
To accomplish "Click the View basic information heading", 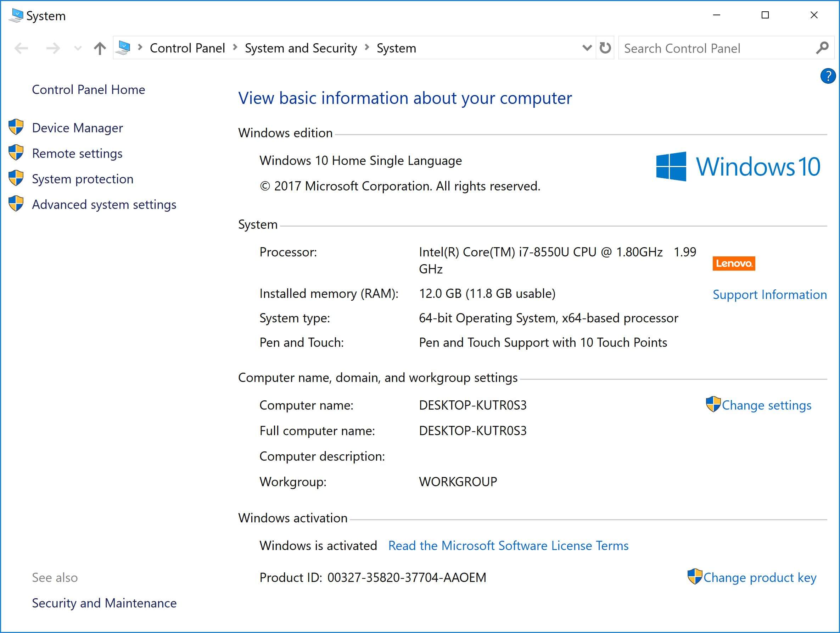I will point(405,99).
